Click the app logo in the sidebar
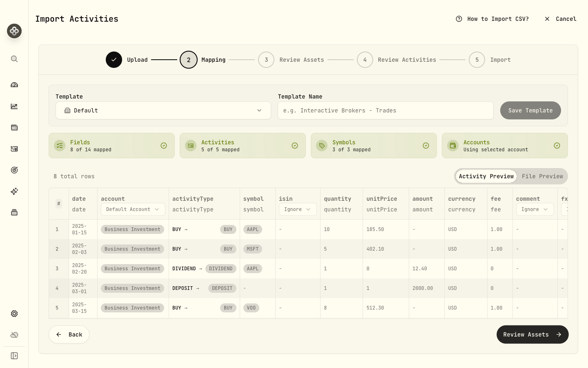 [14, 31]
